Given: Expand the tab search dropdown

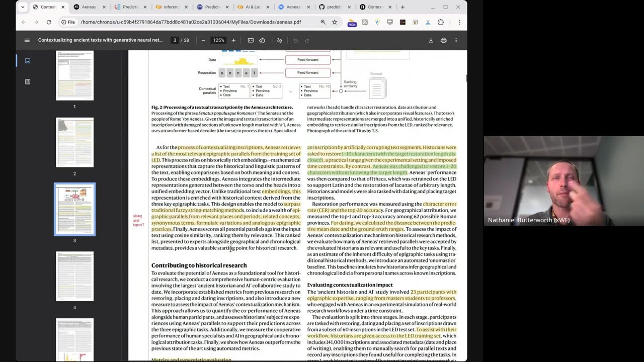Looking at the screenshot, I should coord(23,7).
